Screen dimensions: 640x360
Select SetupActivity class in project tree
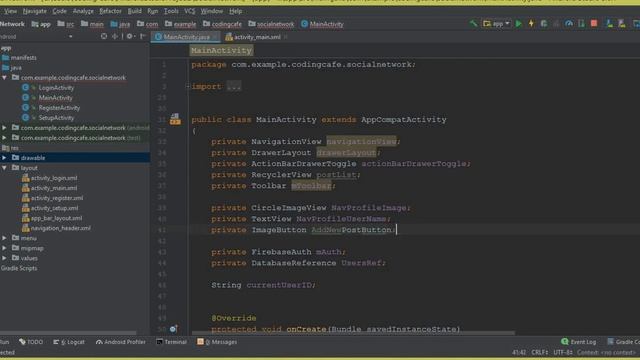(x=56, y=118)
